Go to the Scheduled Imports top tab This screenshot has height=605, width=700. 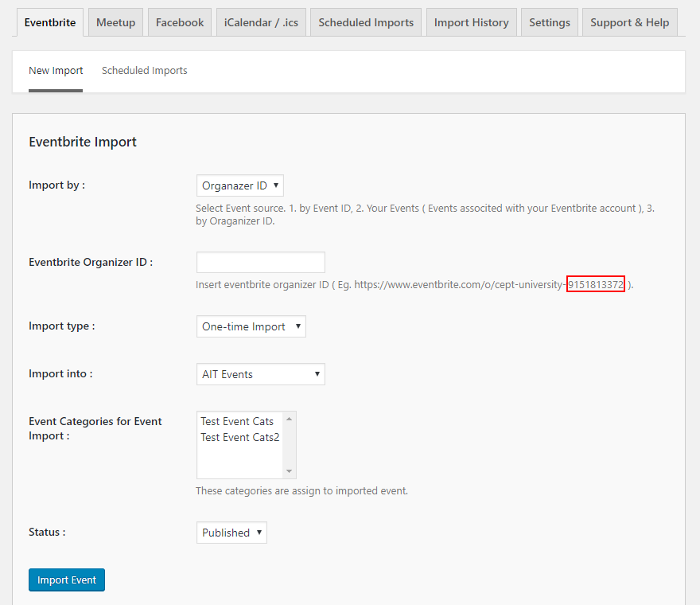point(366,22)
